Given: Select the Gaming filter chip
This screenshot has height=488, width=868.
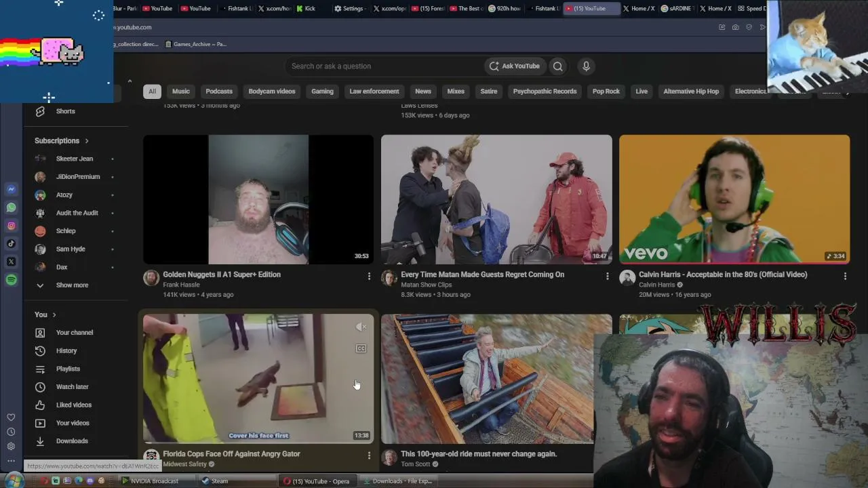Looking at the screenshot, I should [322, 91].
